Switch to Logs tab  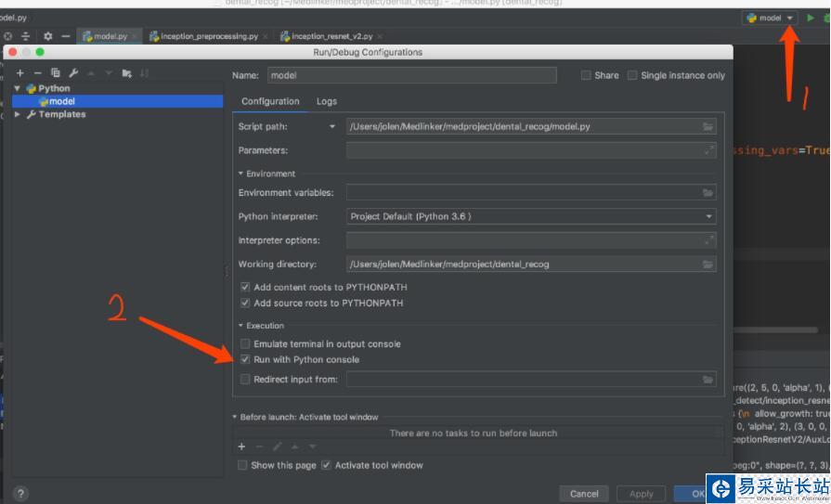(327, 101)
